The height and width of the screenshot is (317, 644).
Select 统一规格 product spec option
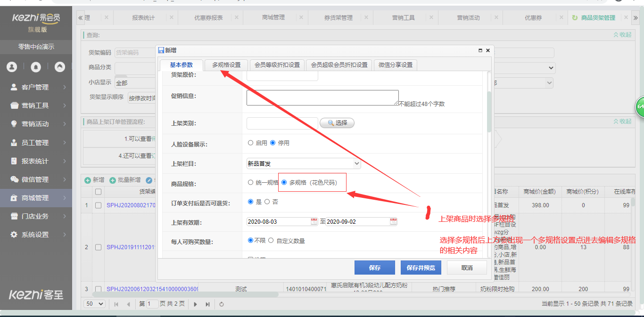(x=250, y=182)
